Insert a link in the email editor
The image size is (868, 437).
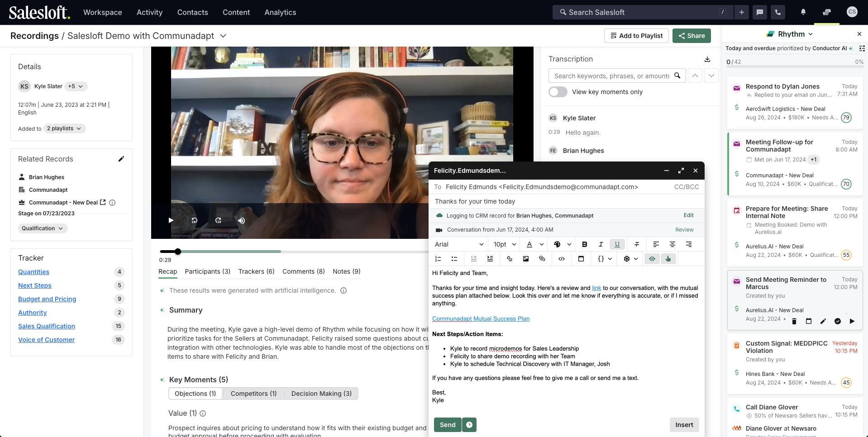click(509, 259)
